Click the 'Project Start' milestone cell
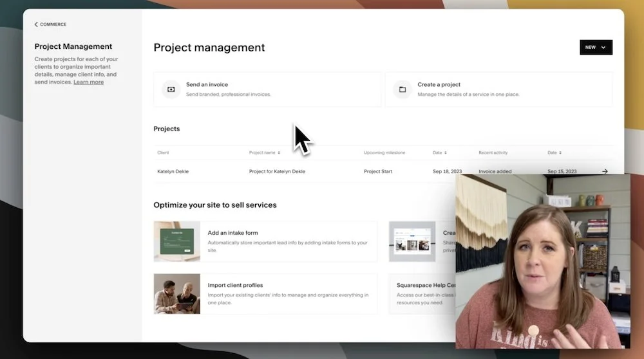The width and height of the screenshot is (644, 359). pos(378,172)
